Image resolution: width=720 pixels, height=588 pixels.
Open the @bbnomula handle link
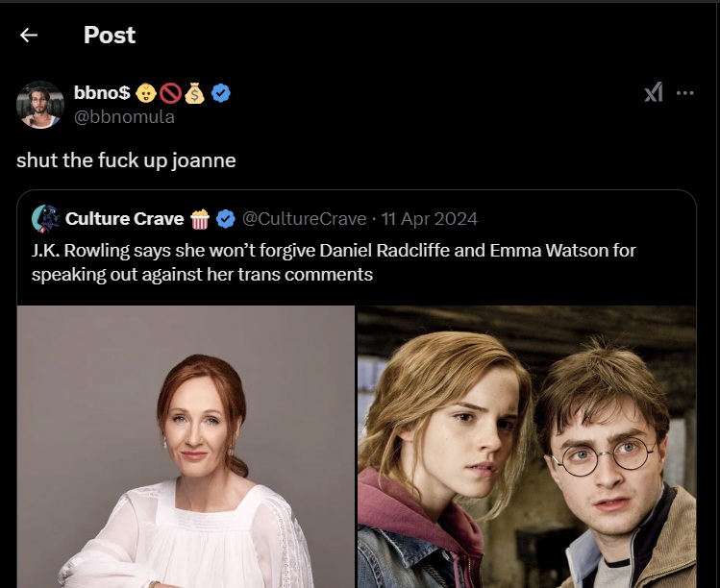click(x=124, y=117)
